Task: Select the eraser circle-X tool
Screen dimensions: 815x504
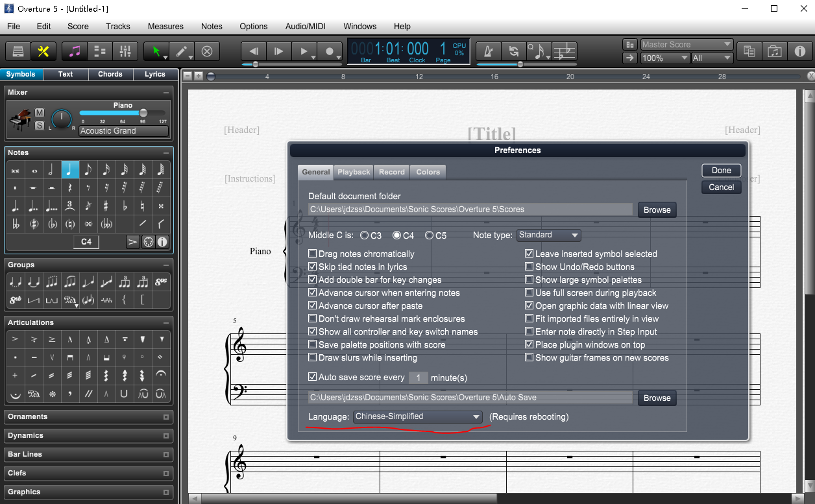Action: (x=207, y=51)
